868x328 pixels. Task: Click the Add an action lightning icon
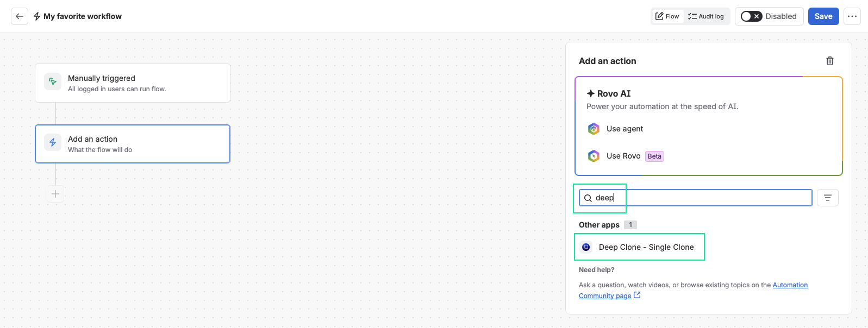pyautogui.click(x=53, y=142)
